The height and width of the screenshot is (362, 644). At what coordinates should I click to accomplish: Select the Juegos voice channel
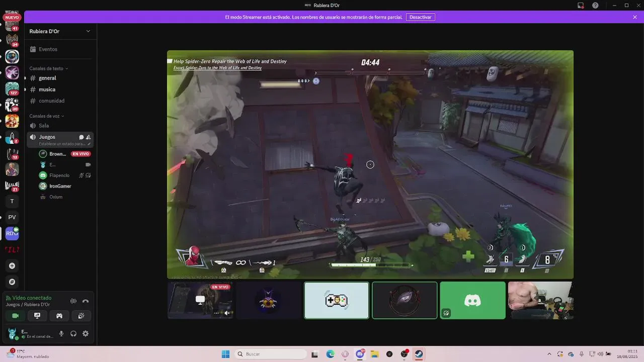point(60,140)
